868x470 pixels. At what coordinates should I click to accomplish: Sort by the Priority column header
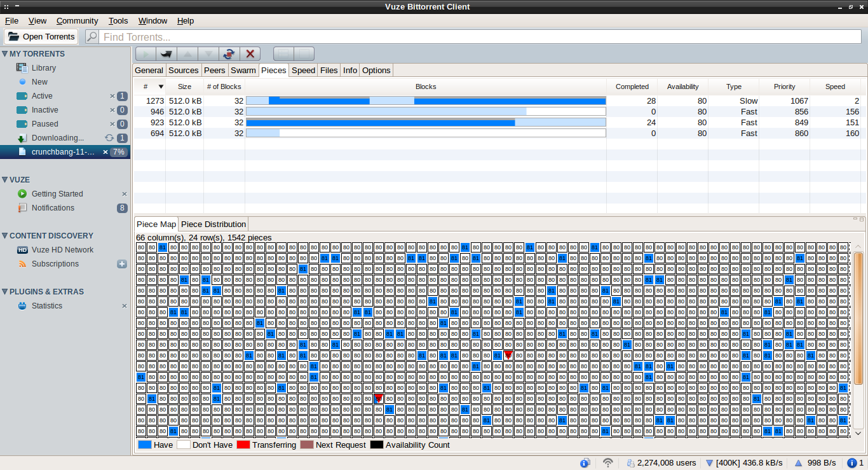[x=785, y=86]
